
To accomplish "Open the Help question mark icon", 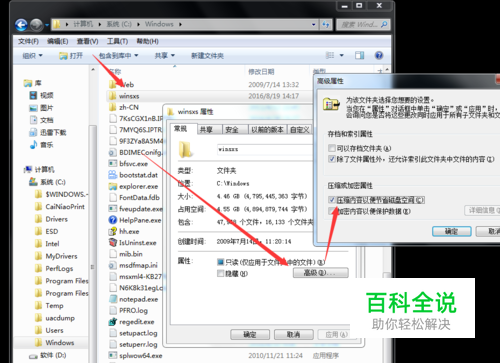I will pos(379,55).
